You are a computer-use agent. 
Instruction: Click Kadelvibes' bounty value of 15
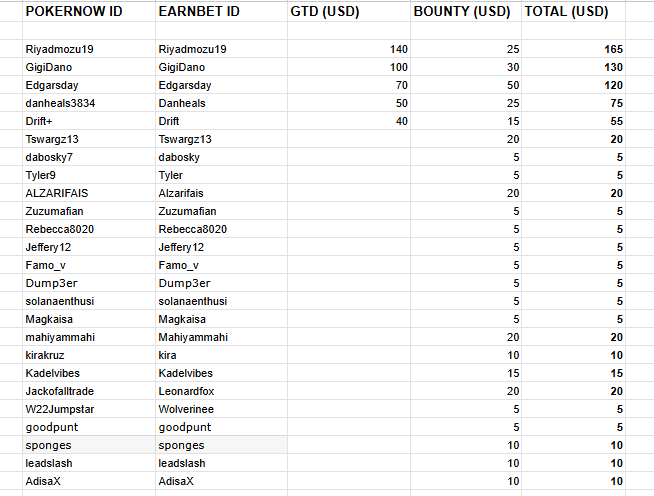click(x=467, y=373)
